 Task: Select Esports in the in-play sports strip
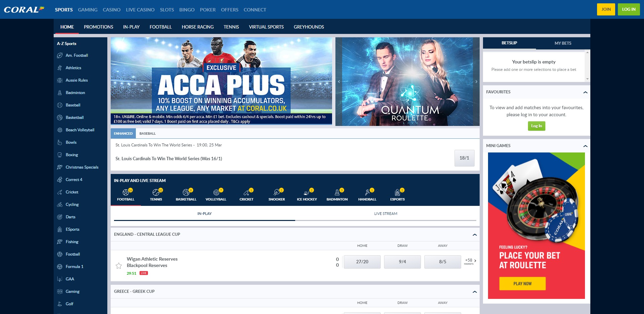click(397, 195)
